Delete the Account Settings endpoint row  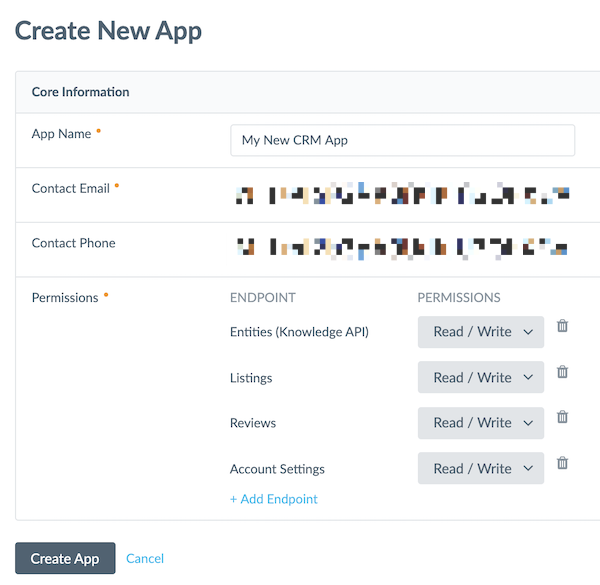tap(562, 463)
